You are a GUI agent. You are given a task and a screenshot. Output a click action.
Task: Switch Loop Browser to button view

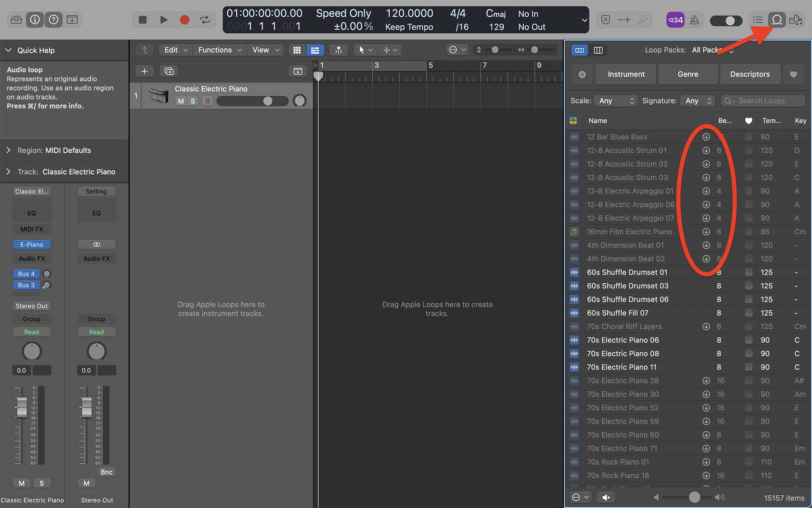[x=580, y=50]
